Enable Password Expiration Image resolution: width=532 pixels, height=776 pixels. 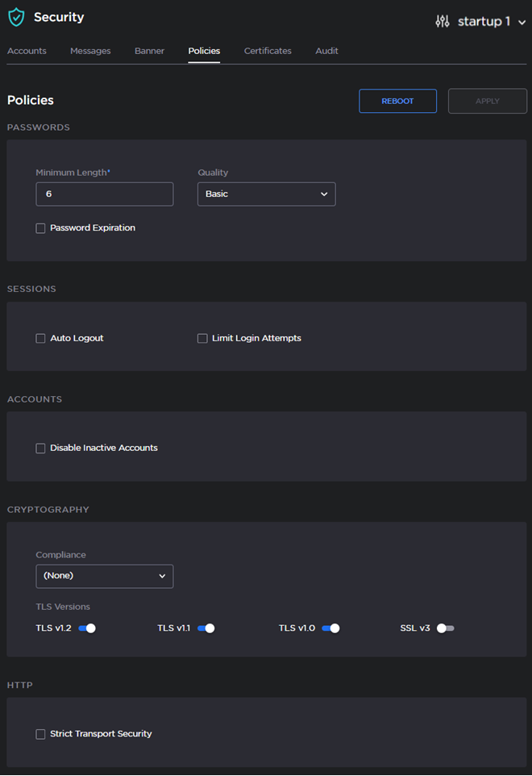pyautogui.click(x=40, y=228)
